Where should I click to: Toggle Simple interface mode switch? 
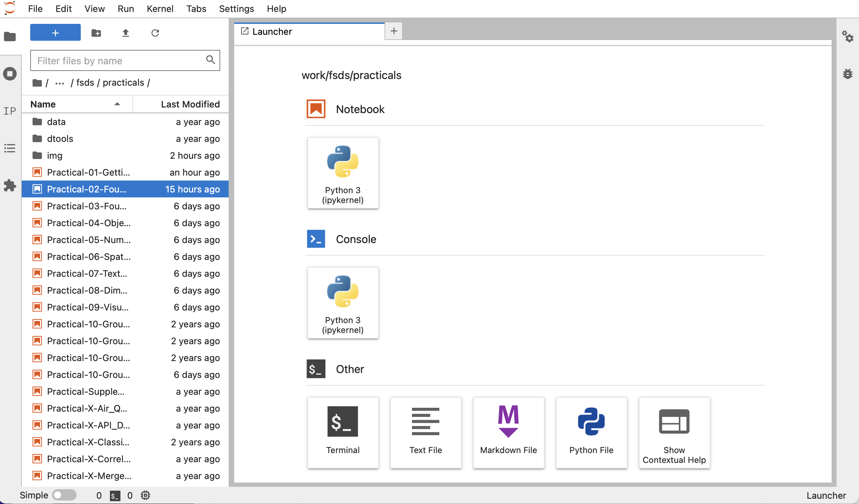(64, 495)
